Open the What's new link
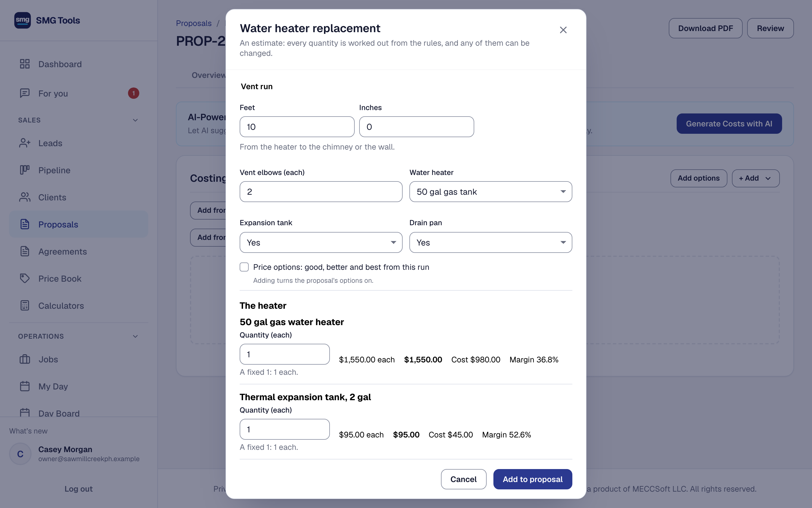 28,431
